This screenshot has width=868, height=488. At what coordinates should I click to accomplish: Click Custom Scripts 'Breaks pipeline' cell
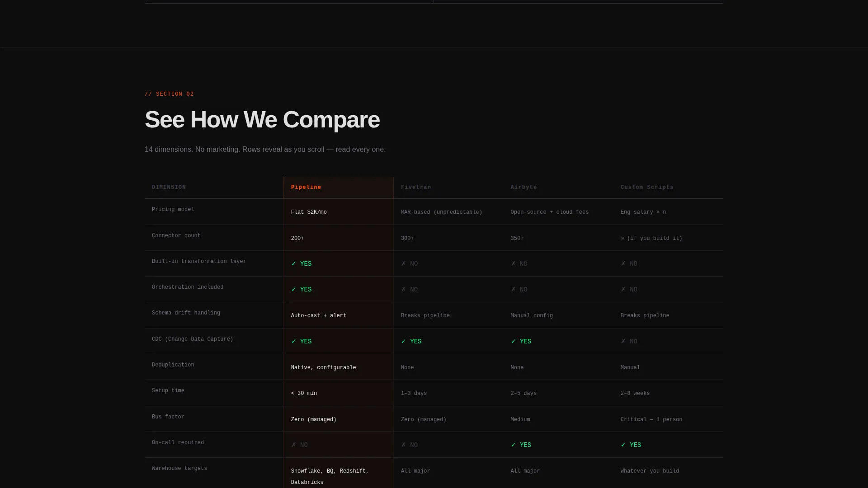tap(645, 315)
